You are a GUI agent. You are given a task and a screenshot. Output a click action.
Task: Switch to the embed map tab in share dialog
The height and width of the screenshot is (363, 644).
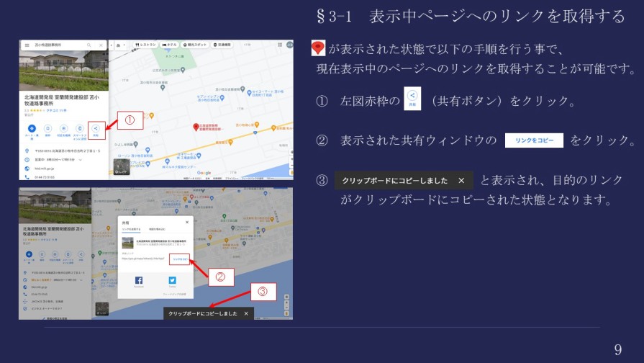[x=156, y=228]
